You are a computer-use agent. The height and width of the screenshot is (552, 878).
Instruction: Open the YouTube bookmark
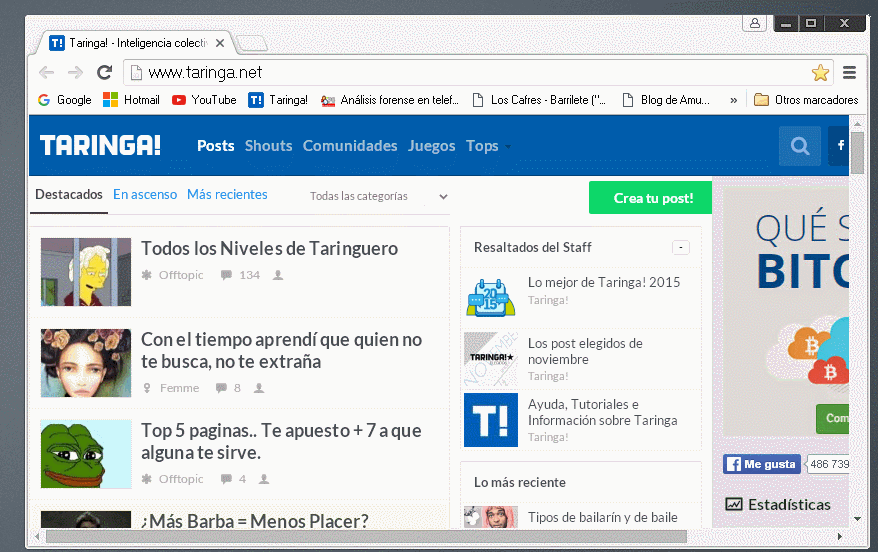(x=204, y=100)
